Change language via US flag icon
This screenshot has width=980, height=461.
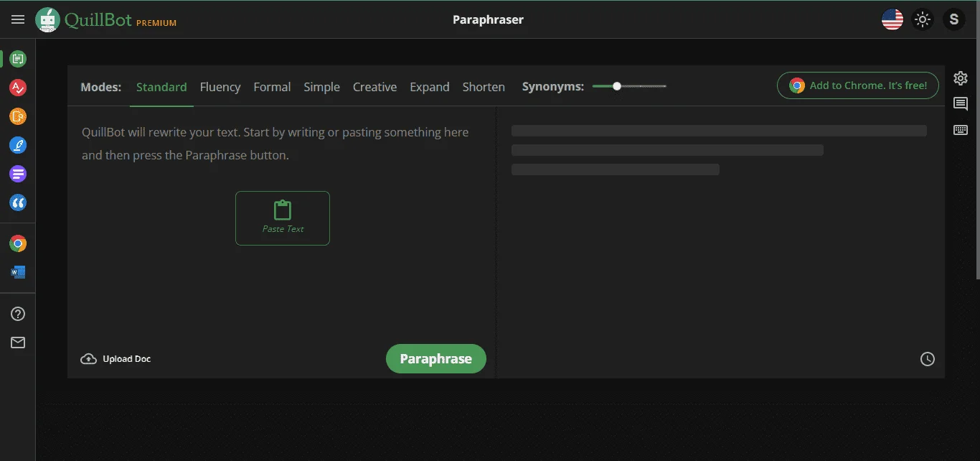pos(892,19)
